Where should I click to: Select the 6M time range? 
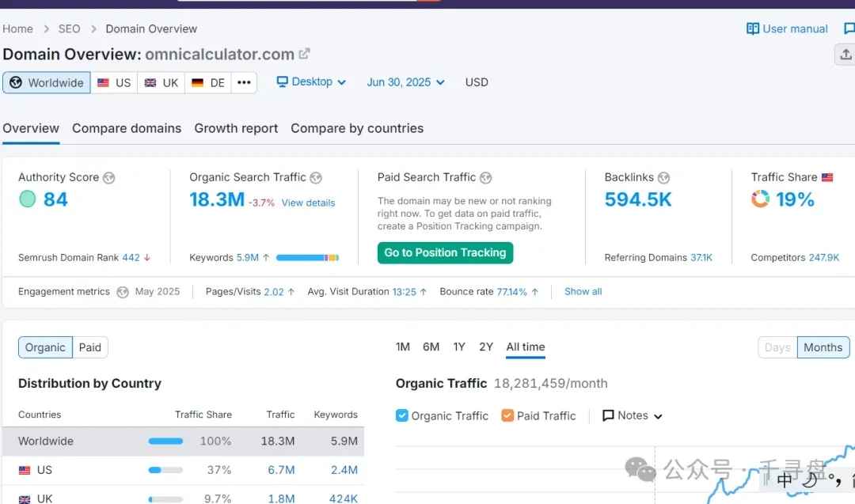tap(431, 347)
